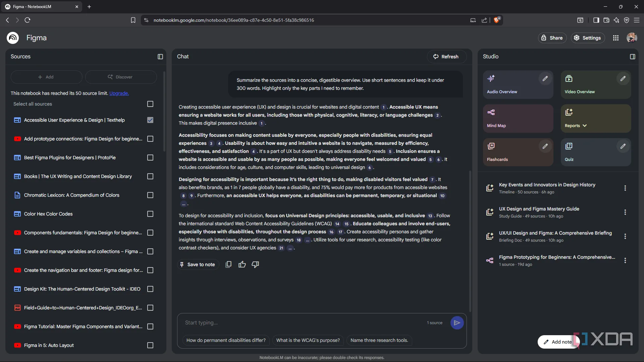Click the Upgrade link

[119, 93]
